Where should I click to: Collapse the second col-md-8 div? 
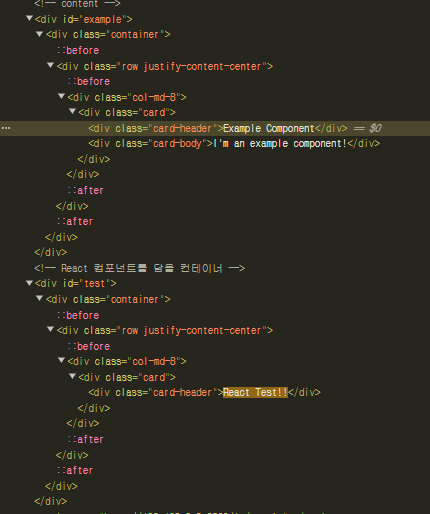point(61,360)
